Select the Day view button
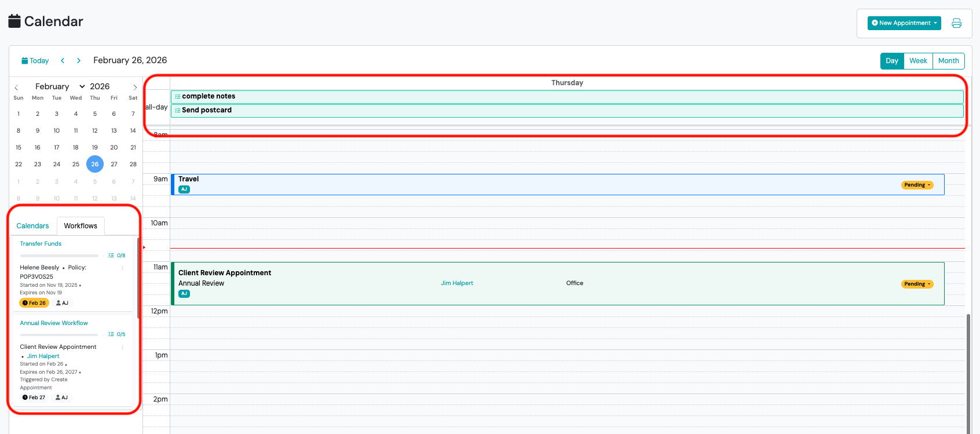 coord(892,61)
